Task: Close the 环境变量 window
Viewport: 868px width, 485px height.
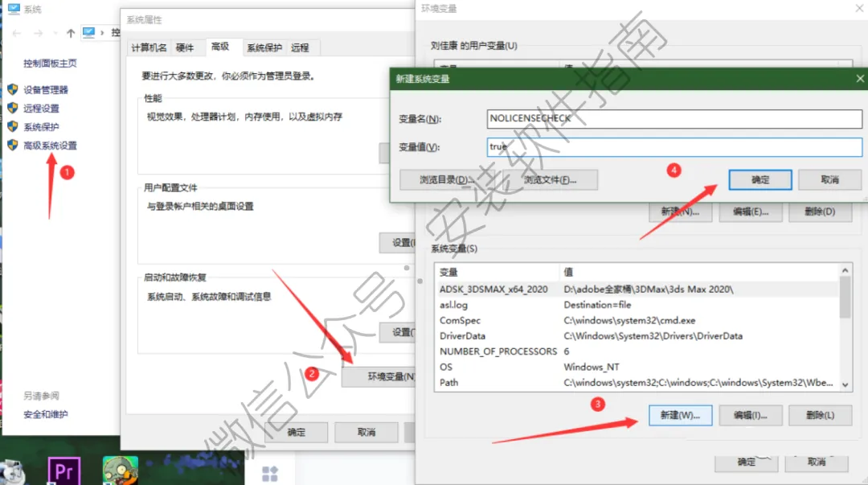Action: click(x=860, y=8)
